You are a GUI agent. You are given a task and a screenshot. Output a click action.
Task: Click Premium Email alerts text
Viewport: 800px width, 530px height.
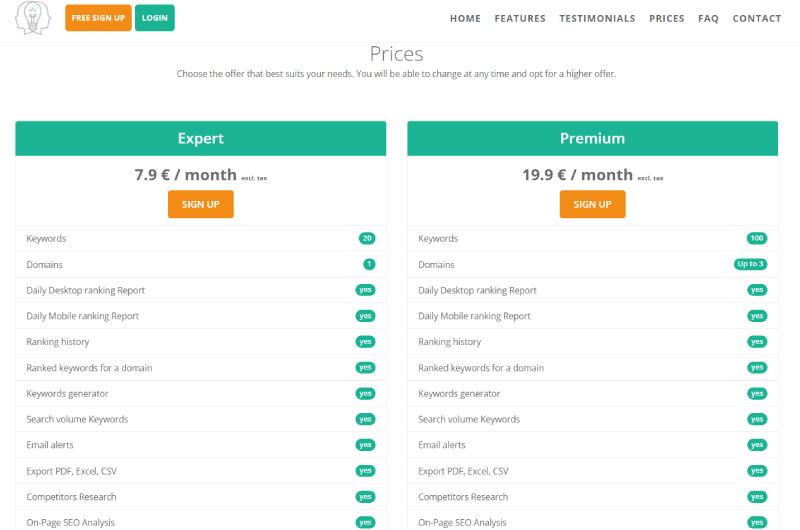(x=442, y=445)
